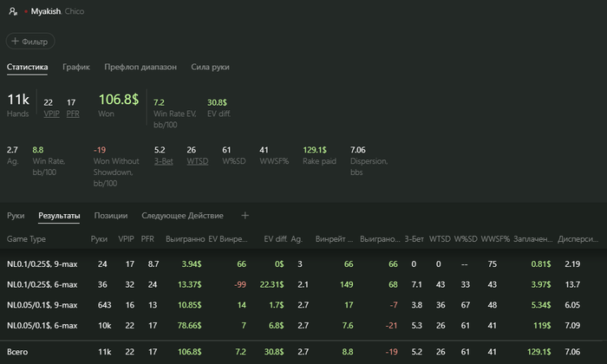Sort by the Дисперси... column header
This screenshot has width=607, height=364.
point(578,239)
